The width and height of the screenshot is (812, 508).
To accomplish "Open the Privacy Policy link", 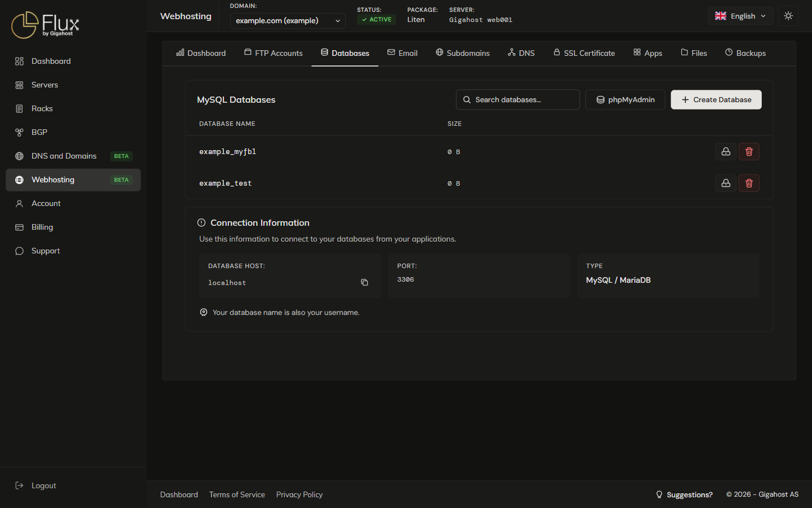I will click(x=299, y=494).
